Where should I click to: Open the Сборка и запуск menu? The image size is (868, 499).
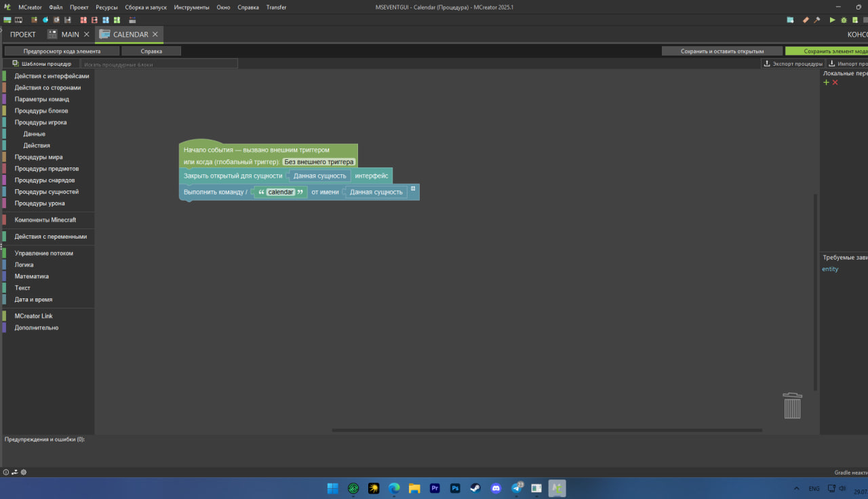146,7
